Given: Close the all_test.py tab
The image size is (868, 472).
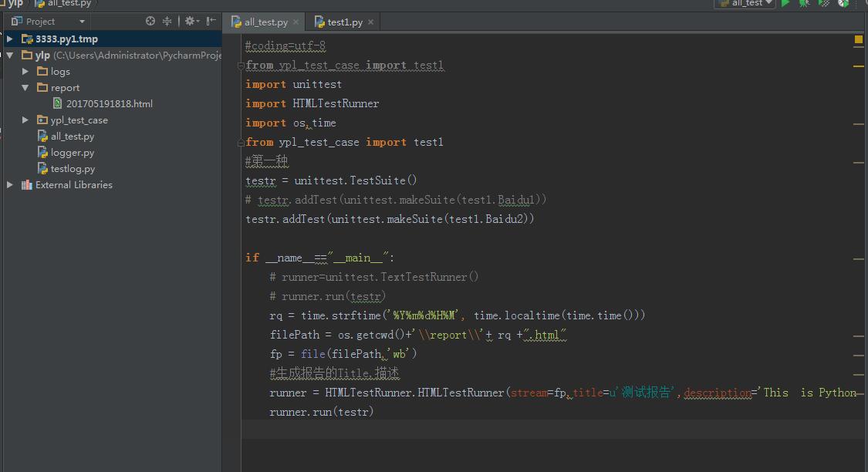Looking at the screenshot, I should pyautogui.click(x=296, y=22).
